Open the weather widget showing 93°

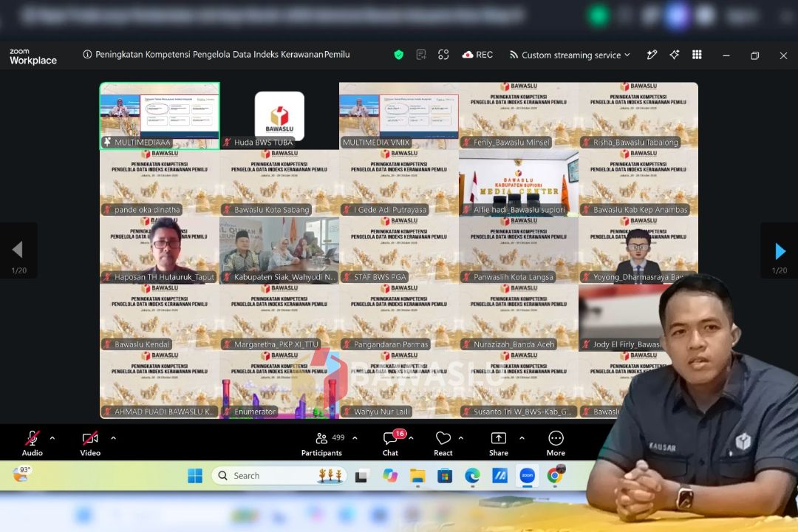tap(22, 474)
